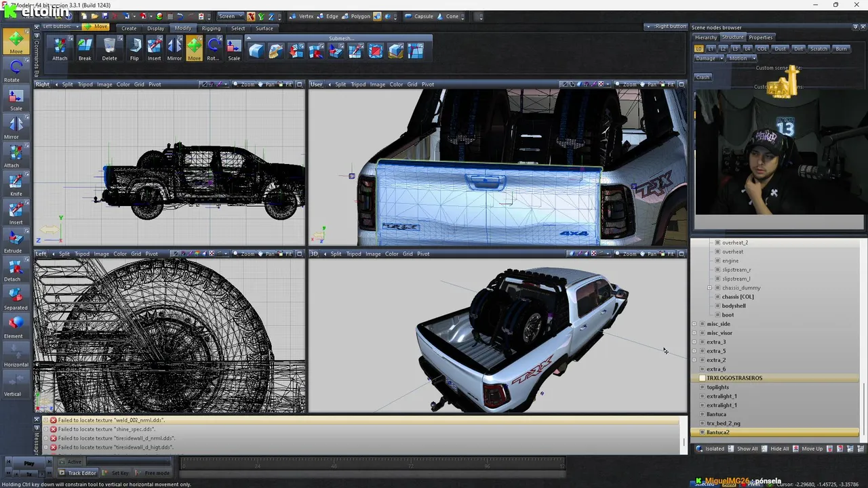The height and width of the screenshot is (488, 868).
Task: Open the Motion dropdown
Action: pos(741,58)
